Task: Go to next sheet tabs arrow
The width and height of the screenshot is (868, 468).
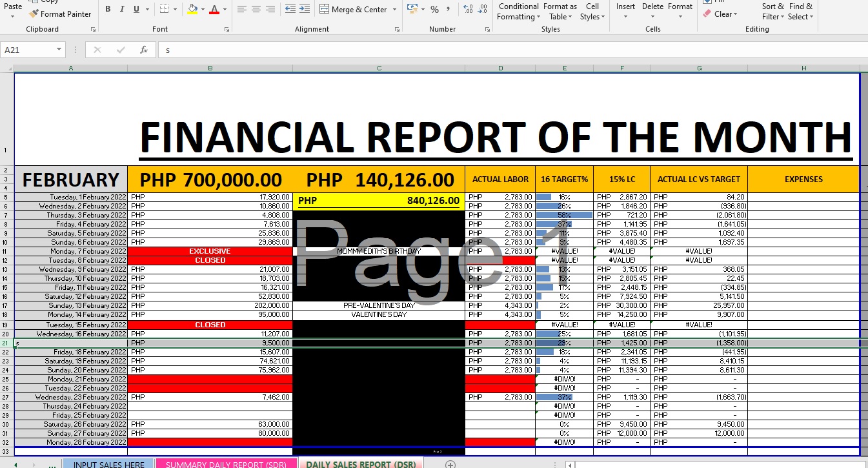Action: coord(35,464)
